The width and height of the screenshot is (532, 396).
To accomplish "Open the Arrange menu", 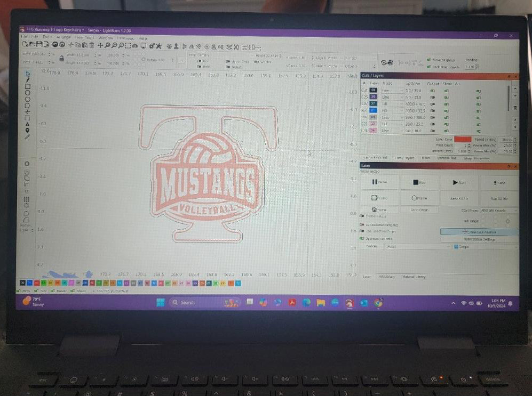I will [x=63, y=37].
